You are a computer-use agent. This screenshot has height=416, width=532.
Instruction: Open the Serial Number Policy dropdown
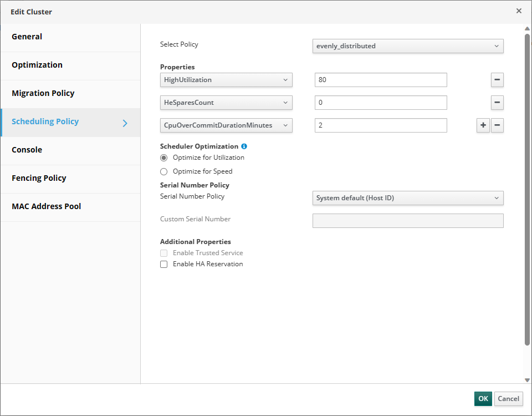pyautogui.click(x=408, y=198)
